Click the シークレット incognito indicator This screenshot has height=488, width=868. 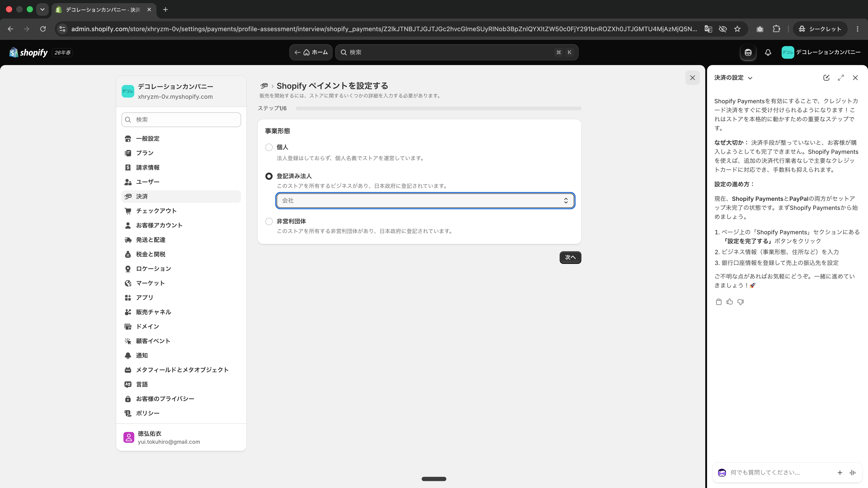pos(820,29)
